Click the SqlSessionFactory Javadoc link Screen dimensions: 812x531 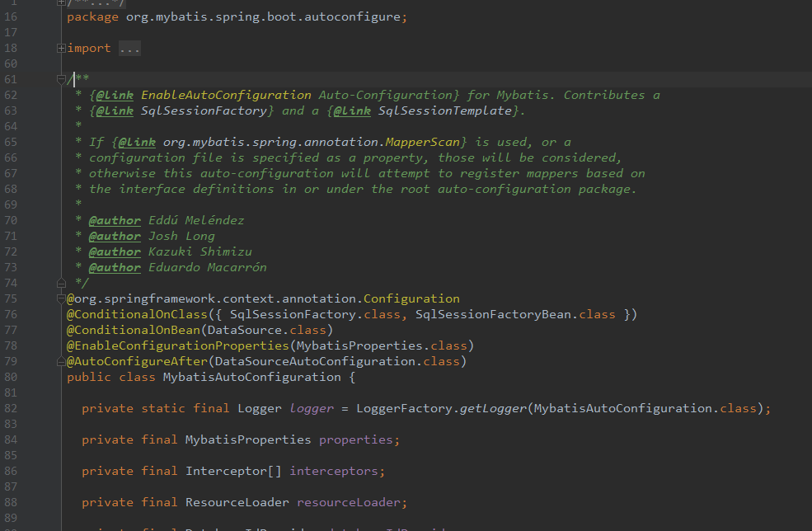tap(204, 110)
